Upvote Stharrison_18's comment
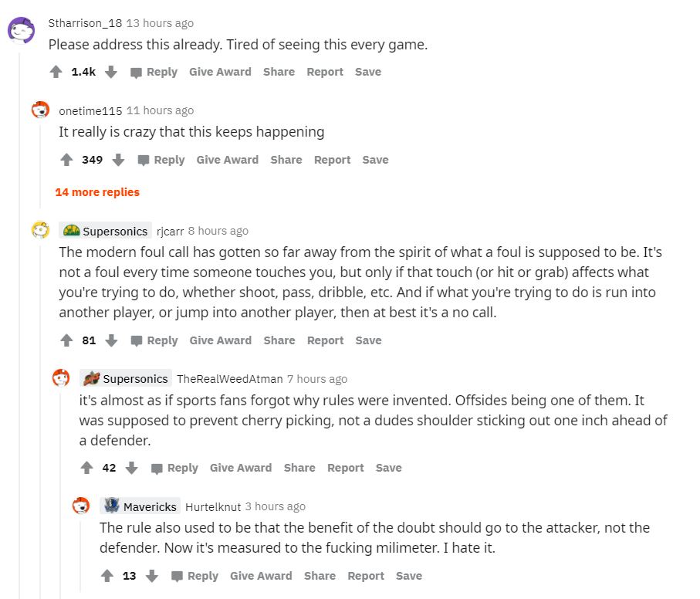The width and height of the screenshot is (700, 599). 56,72
